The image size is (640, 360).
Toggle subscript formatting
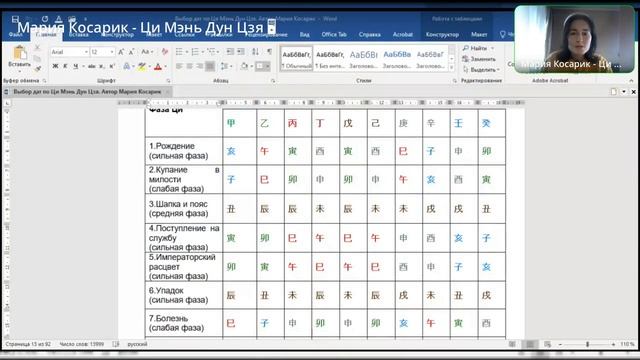(102, 66)
